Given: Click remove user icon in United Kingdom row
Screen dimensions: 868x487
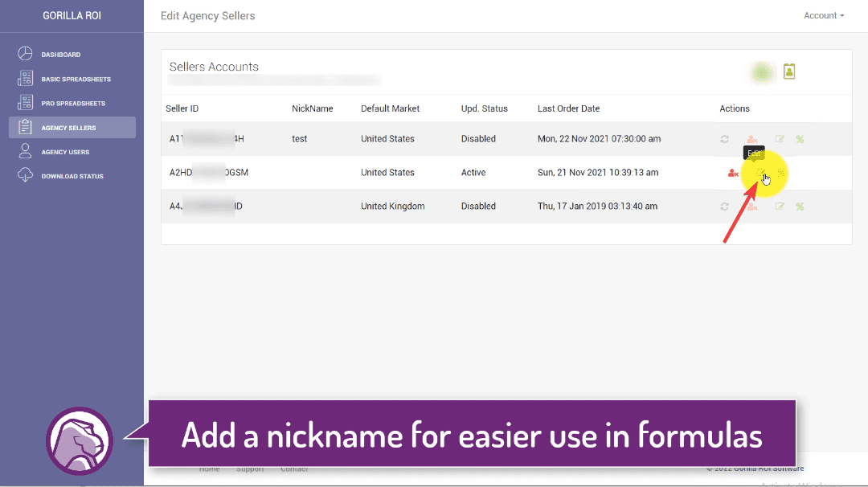Looking at the screenshot, I should (751, 207).
